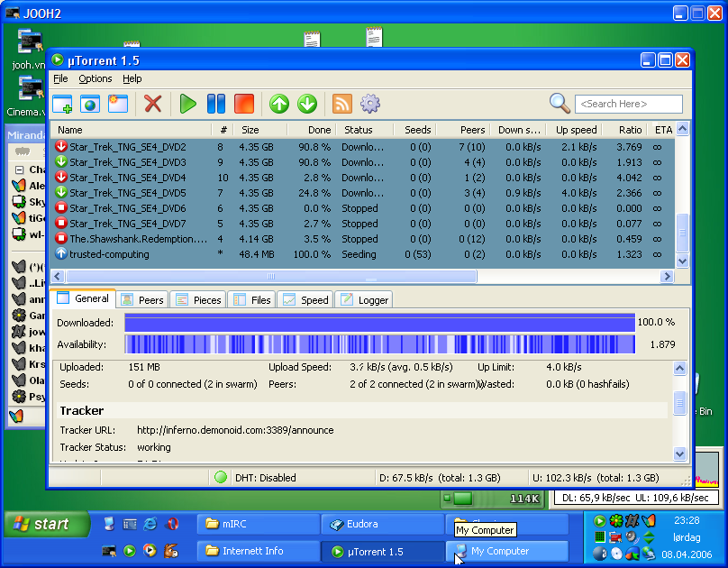Click torrent list scrollbar down arrow
This screenshot has height=568, width=728.
682,261
